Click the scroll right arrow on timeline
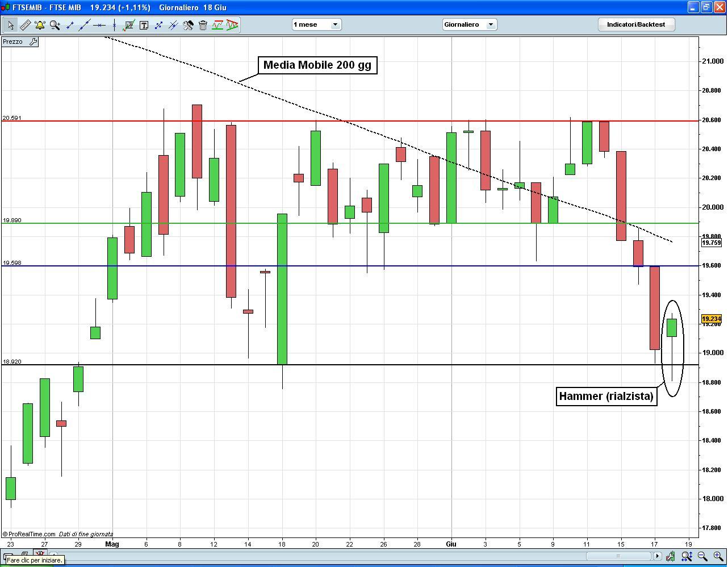Viewport: 728px width, 567px height. [x=657, y=556]
